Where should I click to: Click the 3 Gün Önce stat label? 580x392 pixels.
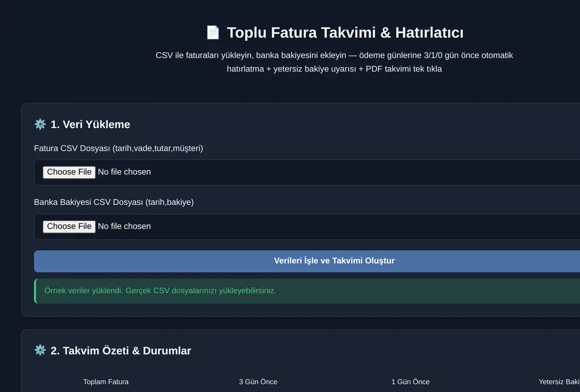(x=258, y=382)
